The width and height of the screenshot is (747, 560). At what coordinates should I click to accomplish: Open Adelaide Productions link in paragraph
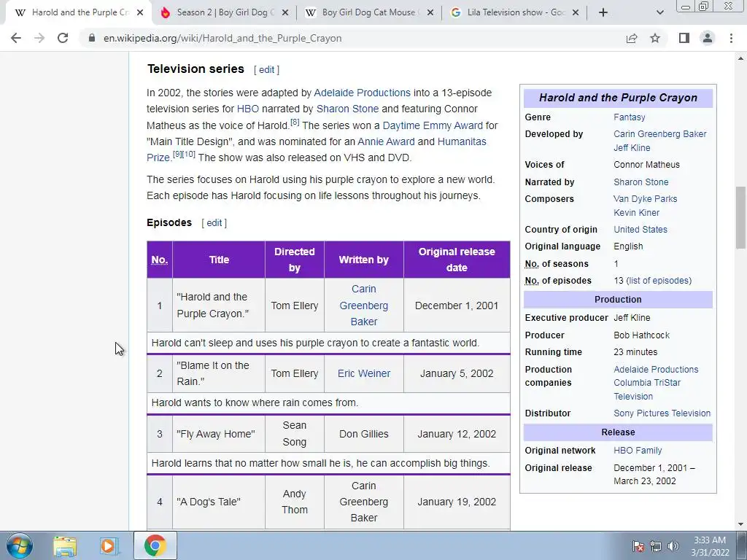(x=362, y=93)
